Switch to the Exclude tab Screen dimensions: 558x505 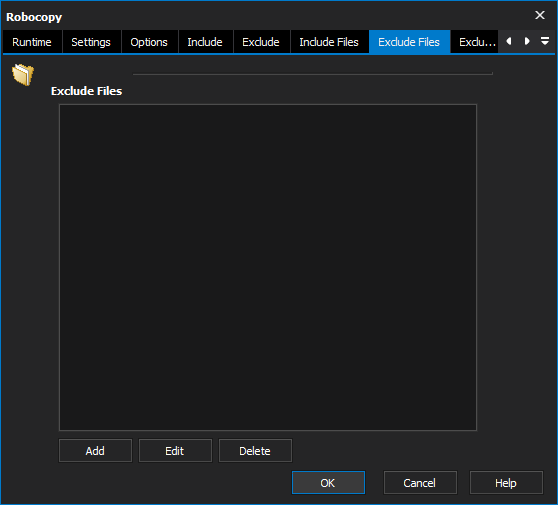(261, 42)
